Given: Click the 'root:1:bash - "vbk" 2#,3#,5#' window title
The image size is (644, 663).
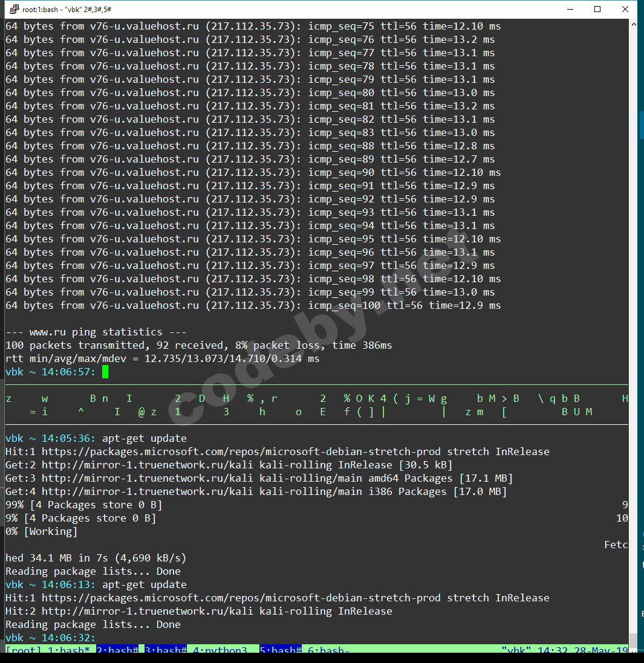Looking at the screenshot, I should click(67, 9).
